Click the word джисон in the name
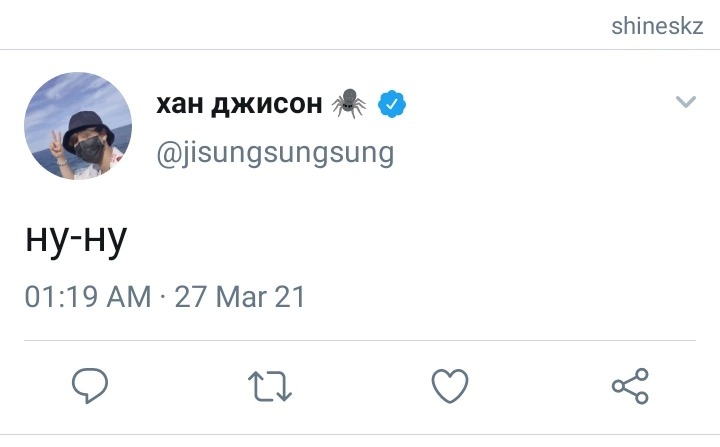The image size is (720, 447). click(267, 104)
